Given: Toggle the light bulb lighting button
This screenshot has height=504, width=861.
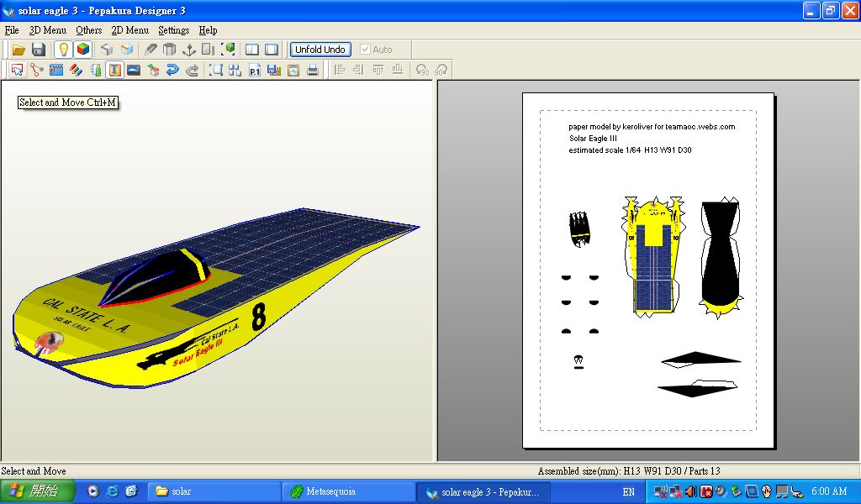Looking at the screenshot, I should (63, 50).
